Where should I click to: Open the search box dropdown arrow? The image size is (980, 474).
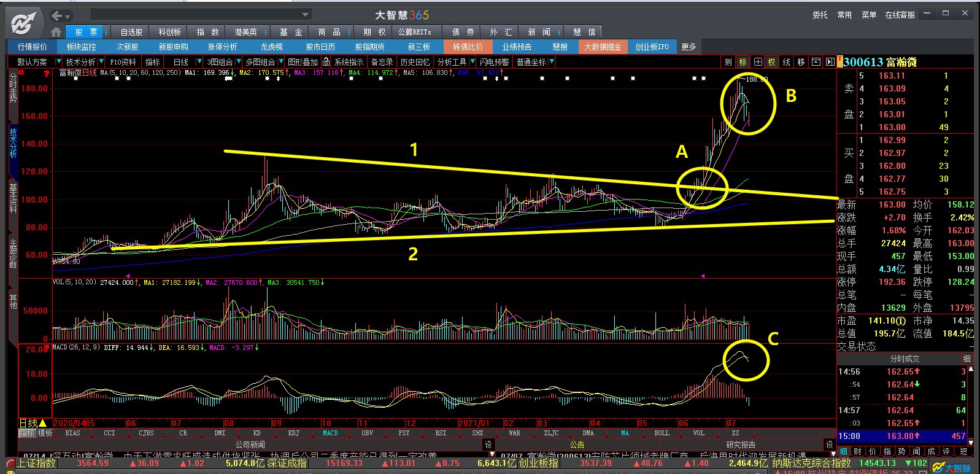(306, 15)
